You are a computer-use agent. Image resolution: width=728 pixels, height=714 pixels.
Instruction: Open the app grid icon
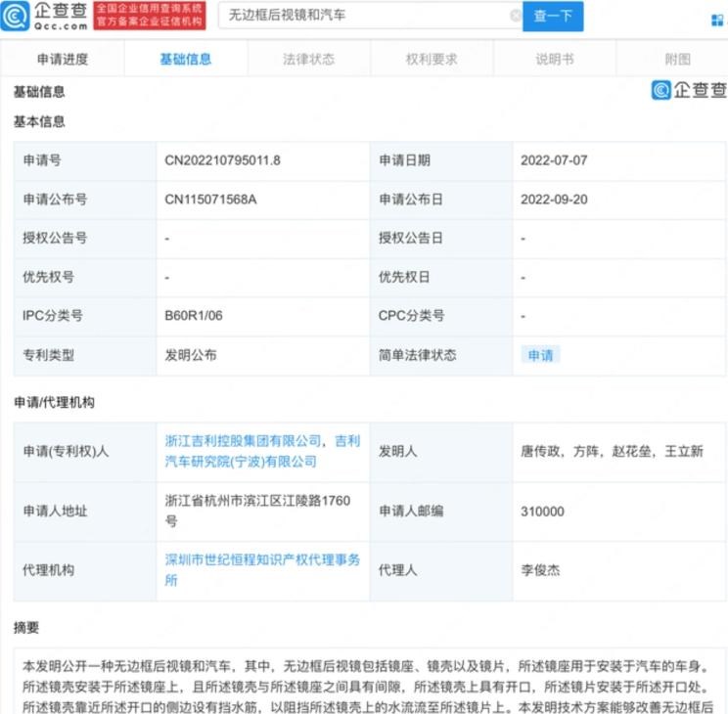718,20
